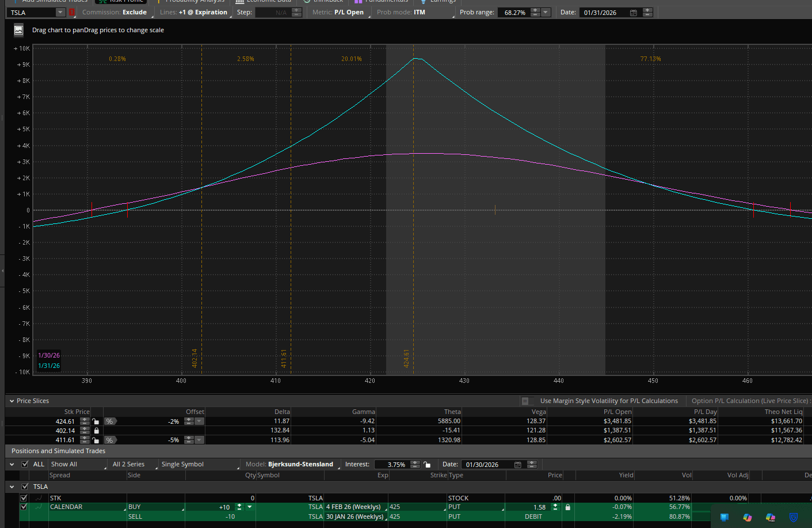Open the Lines +1 @ Expiration menu
The width and height of the screenshot is (812, 528).
[x=195, y=12]
